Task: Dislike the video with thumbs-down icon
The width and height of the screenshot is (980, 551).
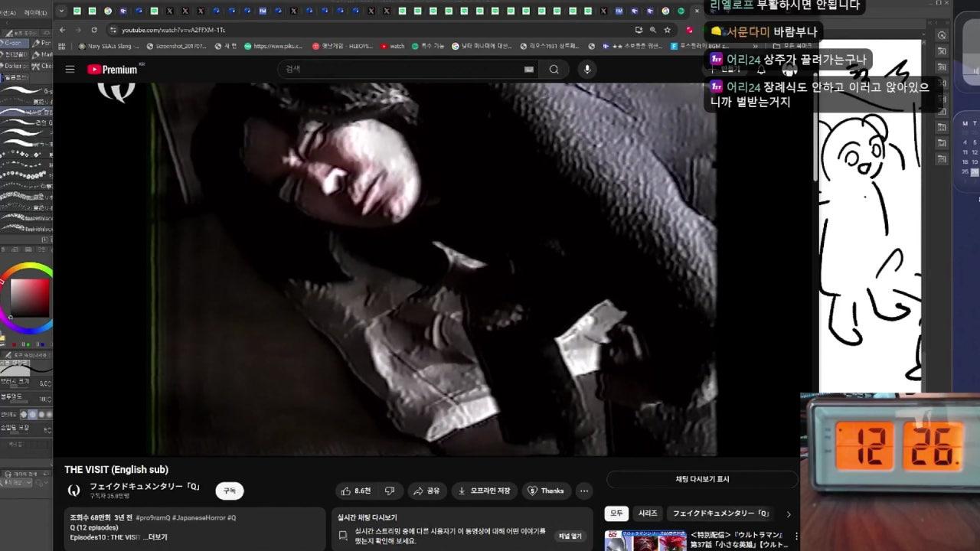Action: [x=389, y=491]
